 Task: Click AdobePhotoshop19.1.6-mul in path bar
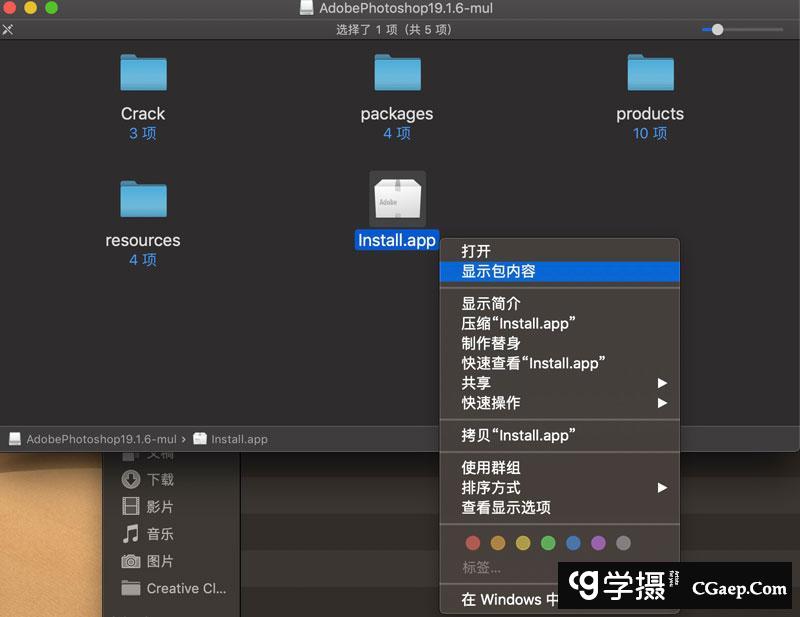click(101, 439)
